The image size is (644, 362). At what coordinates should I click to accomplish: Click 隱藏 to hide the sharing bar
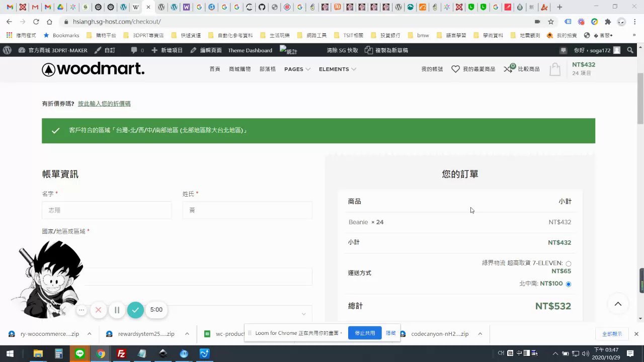tap(390, 333)
